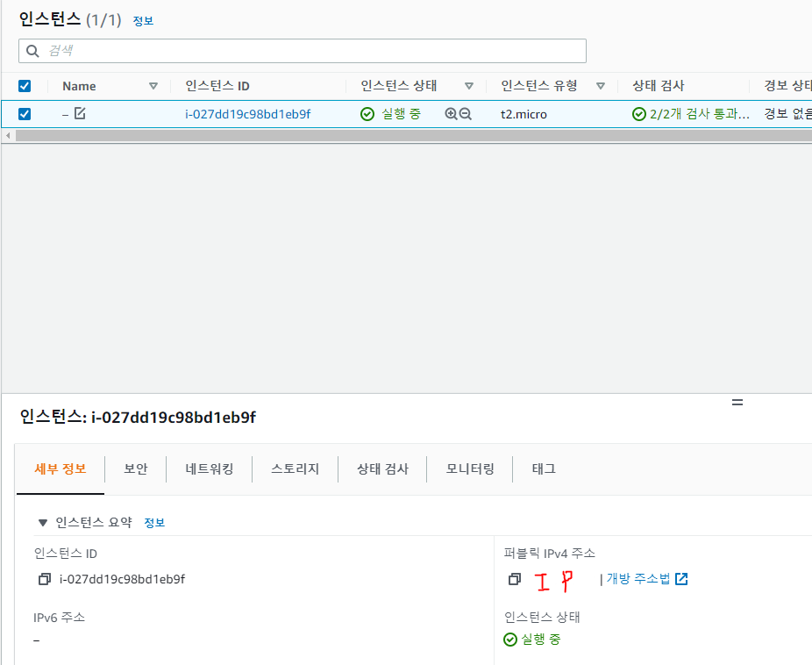Copy the 퍼블릭 IPv4 주소
Image resolution: width=812 pixels, height=665 pixels.
click(x=514, y=579)
